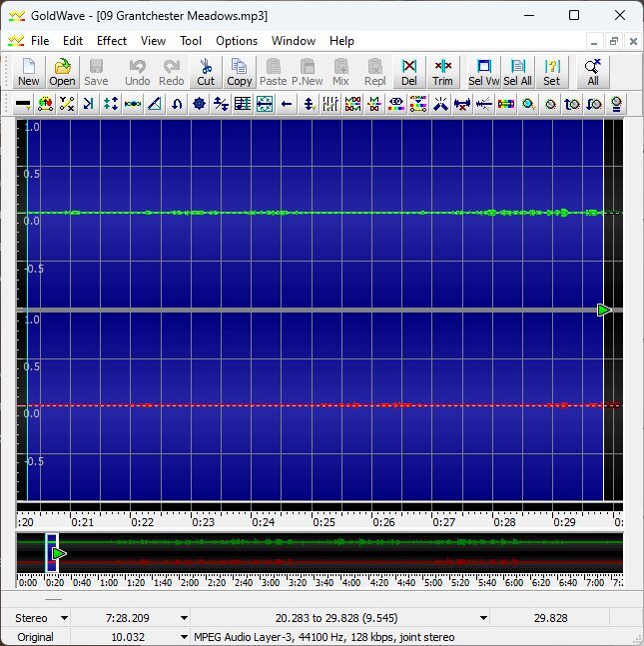Minimize the inner document window
The height and width of the screenshot is (646, 644).
point(594,41)
